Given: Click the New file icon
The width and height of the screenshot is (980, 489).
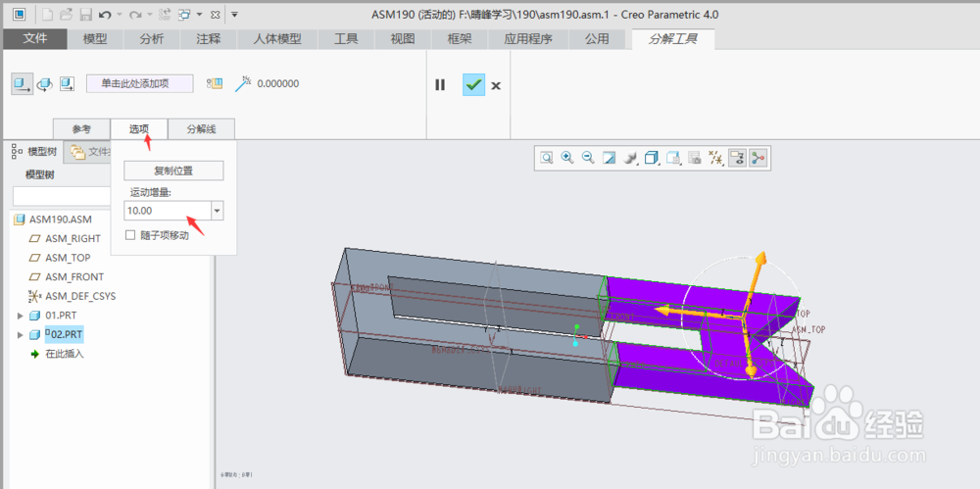Looking at the screenshot, I should click(x=47, y=14).
